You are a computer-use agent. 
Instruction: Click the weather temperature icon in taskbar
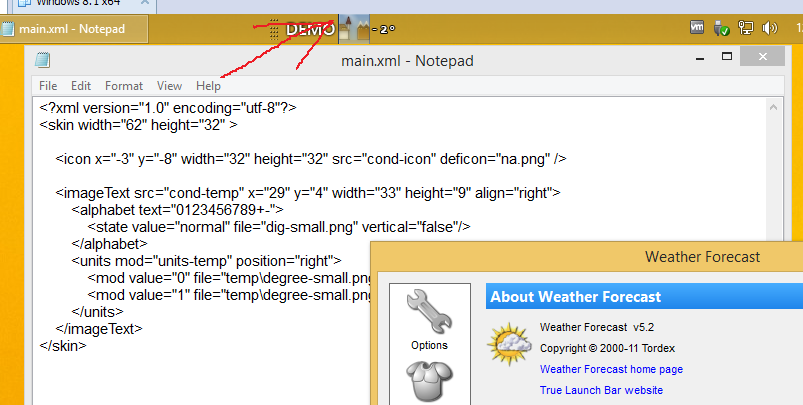pyautogui.click(x=354, y=29)
